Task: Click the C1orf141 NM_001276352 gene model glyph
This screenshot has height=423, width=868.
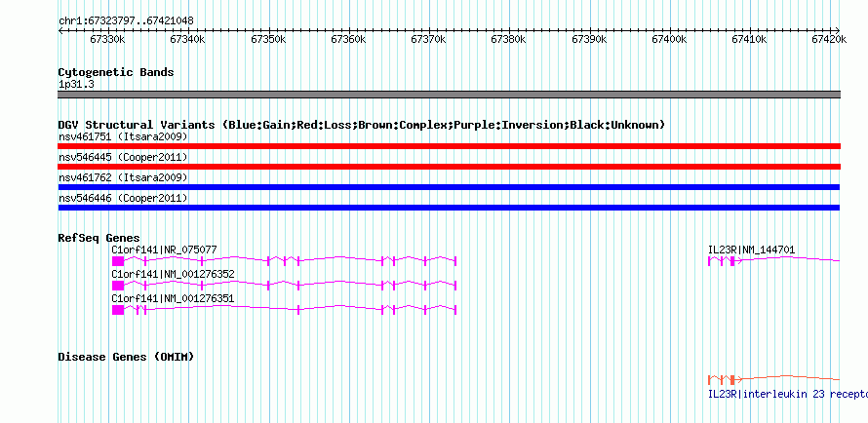Action: (284, 286)
